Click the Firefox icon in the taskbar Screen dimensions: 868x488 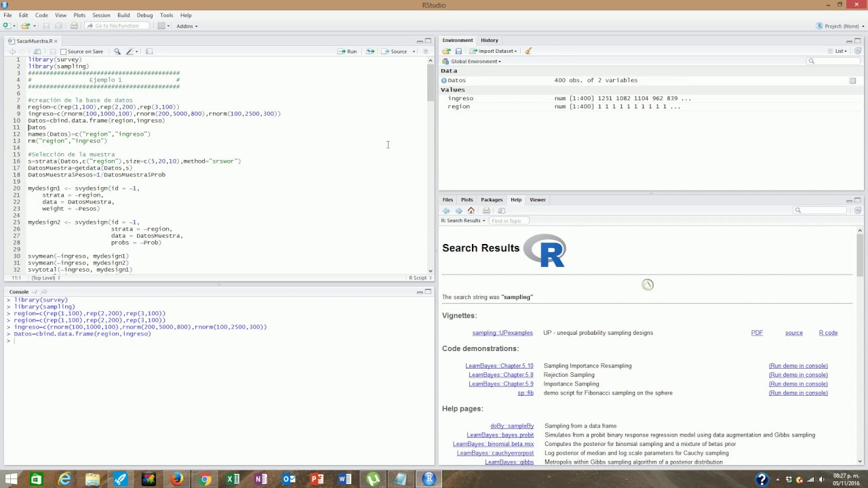pos(176,479)
